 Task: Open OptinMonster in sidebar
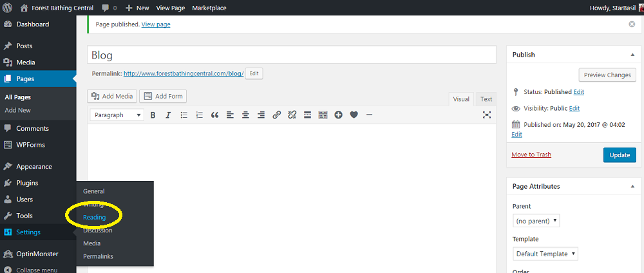click(x=38, y=254)
